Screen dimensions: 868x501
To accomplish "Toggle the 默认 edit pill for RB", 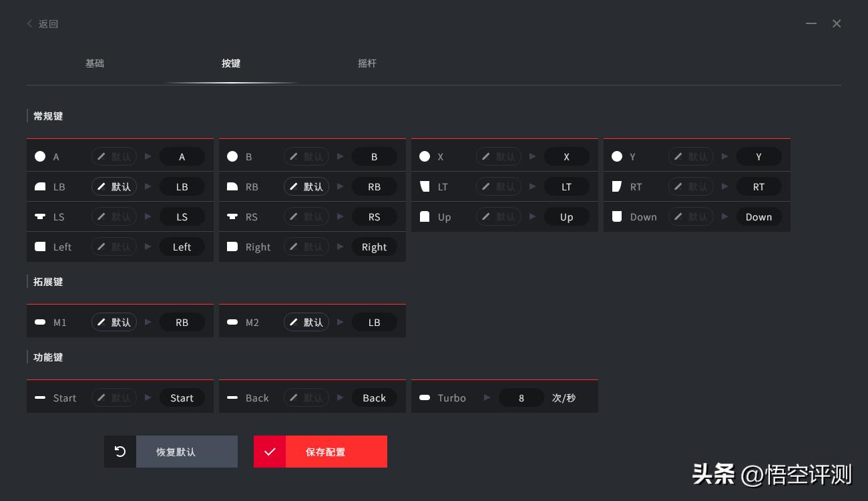I will [306, 187].
